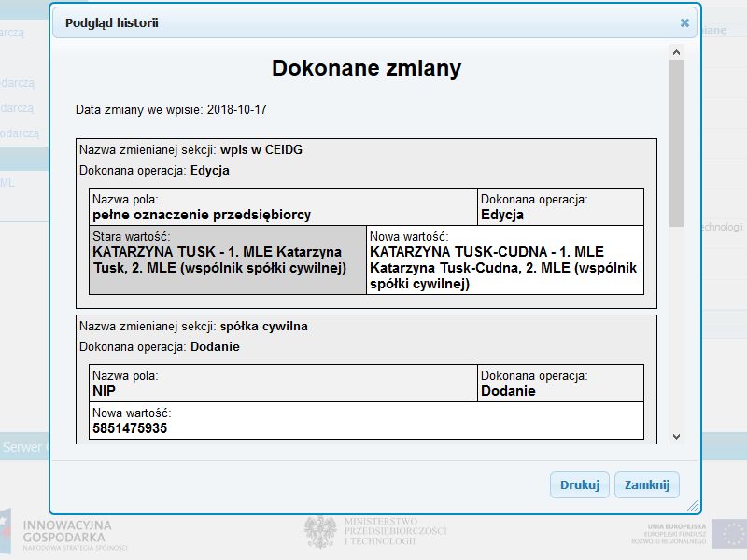
Task: Click the 'Podgląd historii' dialog title
Action: tap(111, 22)
